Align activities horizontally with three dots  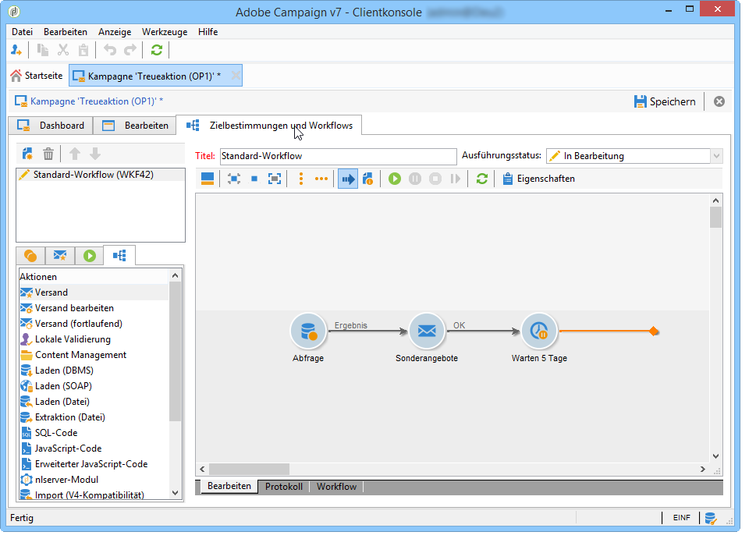pos(321,179)
